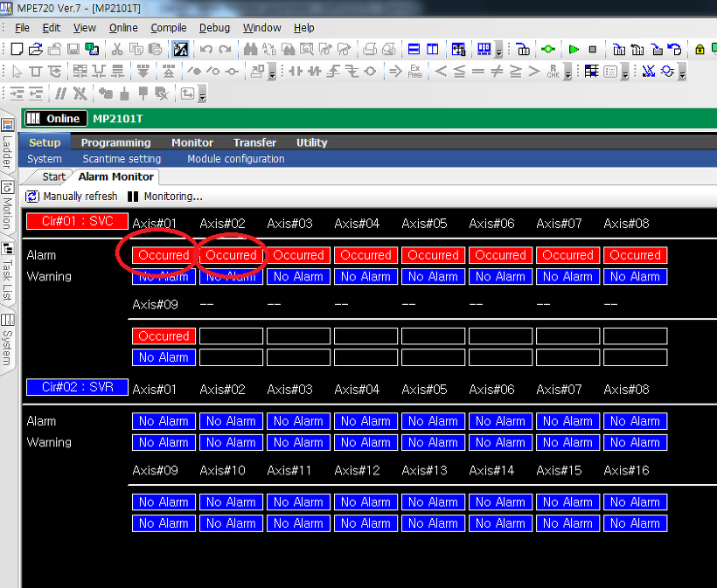The width and height of the screenshot is (717, 588).
Task: Open the Window menu
Action: [262, 28]
